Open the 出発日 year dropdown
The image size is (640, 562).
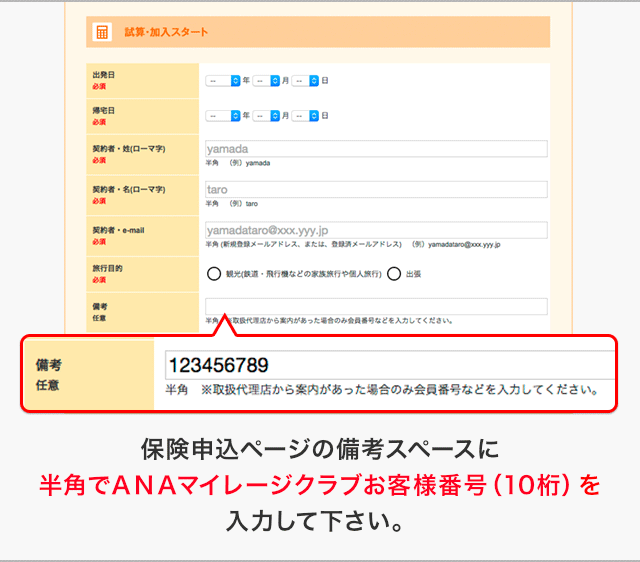click(x=223, y=80)
